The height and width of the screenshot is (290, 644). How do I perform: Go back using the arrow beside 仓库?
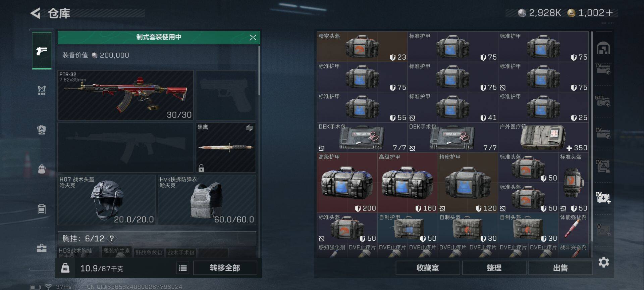pos(35,13)
